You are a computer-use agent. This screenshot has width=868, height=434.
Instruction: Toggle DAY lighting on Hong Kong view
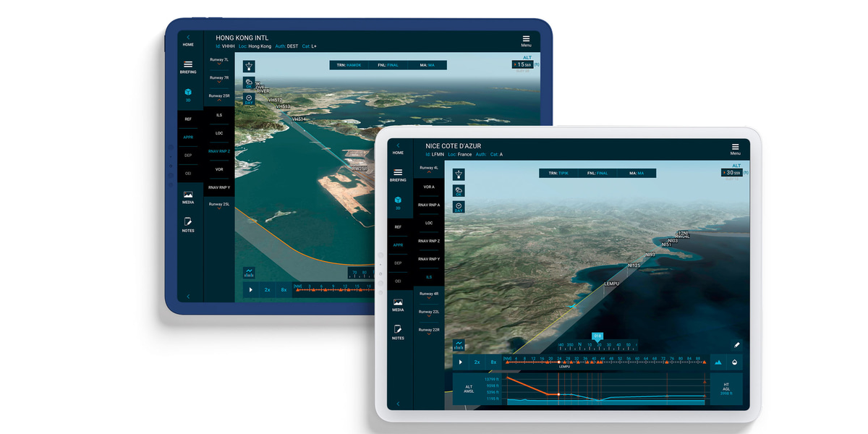[250, 98]
